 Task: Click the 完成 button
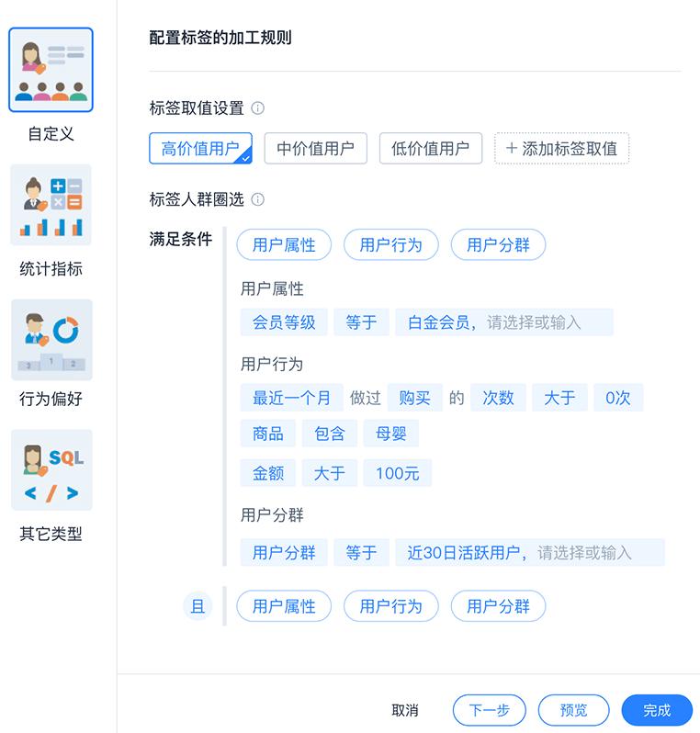[x=657, y=710]
